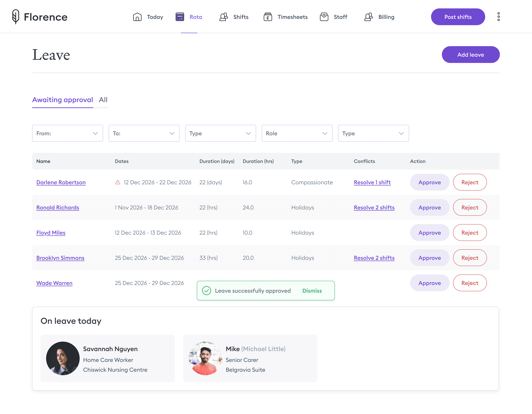Click the Rota calendar icon
532x414 pixels.
pyautogui.click(x=180, y=17)
